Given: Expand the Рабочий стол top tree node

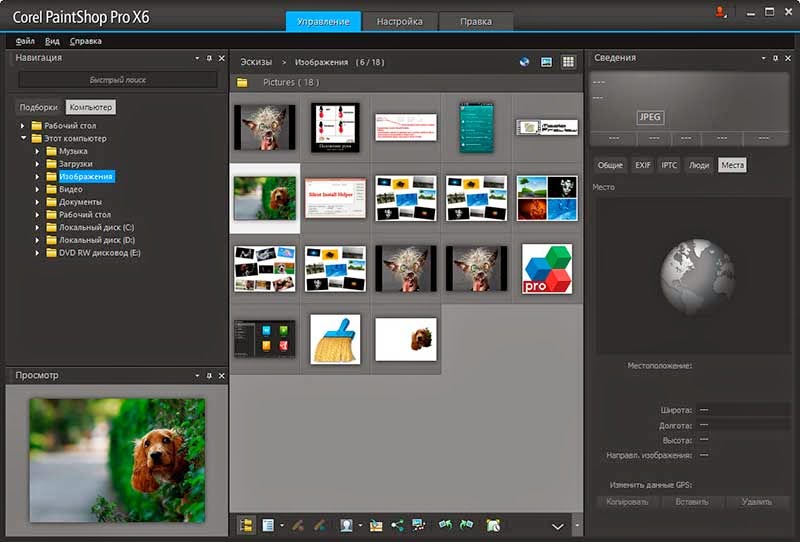Looking at the screenshot, I should coord(22,126).
